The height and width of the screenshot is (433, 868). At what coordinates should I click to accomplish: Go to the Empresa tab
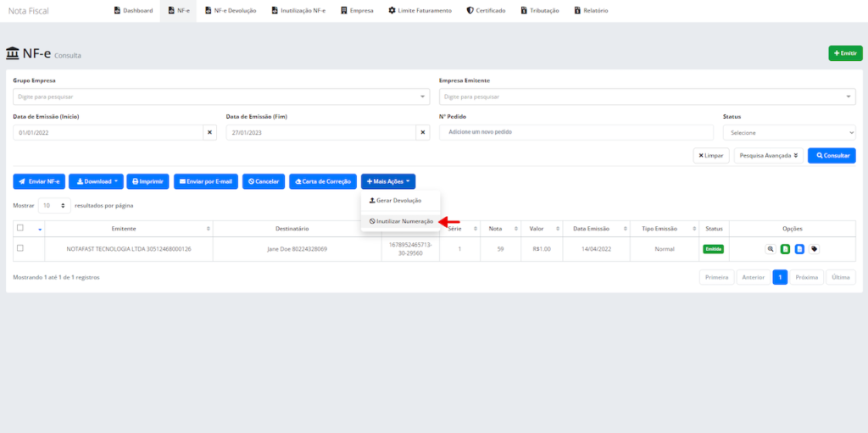(x=357, y=10)
